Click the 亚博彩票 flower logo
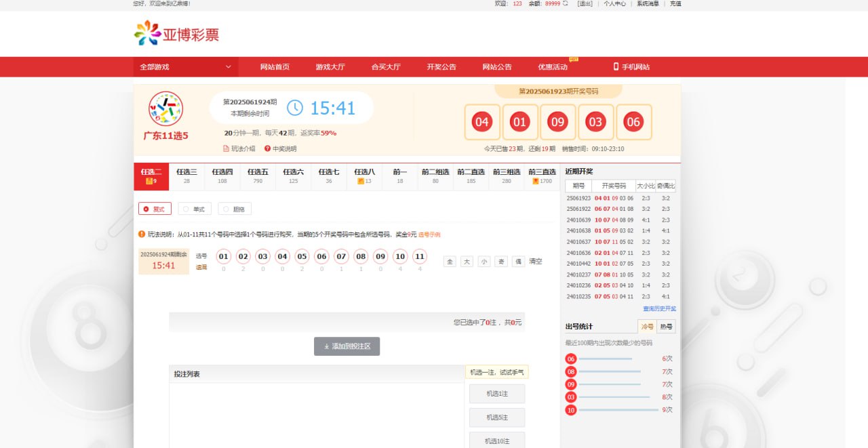This screenshot has height=448, width=868. click(147, 33)
